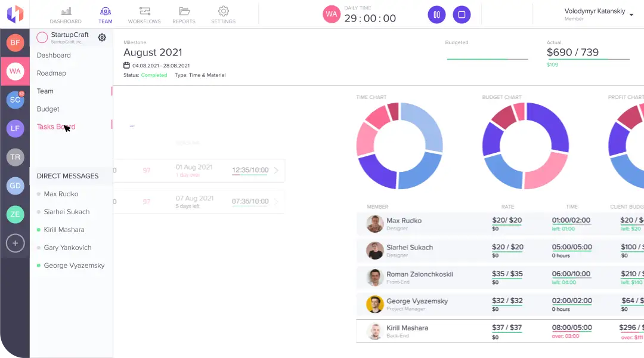The height and width of the screenshot is (358, 644).
Task: Expand the 07 Aug 2021 task row chevron
Action: point(276,202)
